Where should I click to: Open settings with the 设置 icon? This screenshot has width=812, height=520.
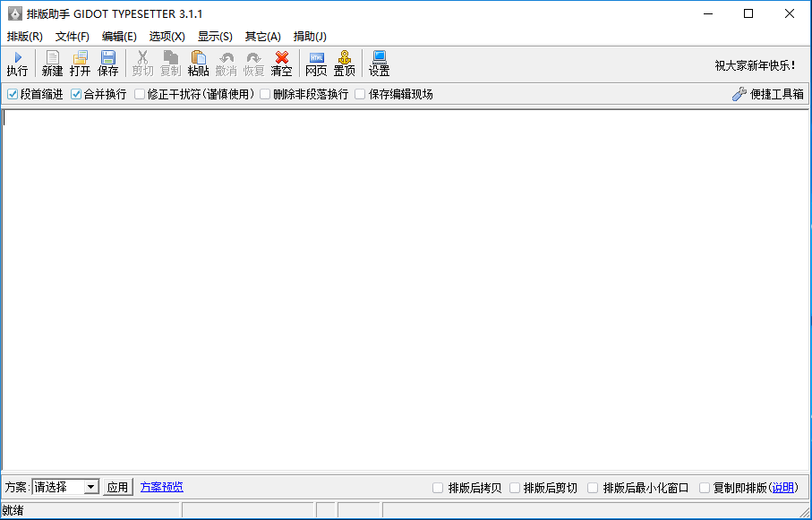click(x=378, y=62)
